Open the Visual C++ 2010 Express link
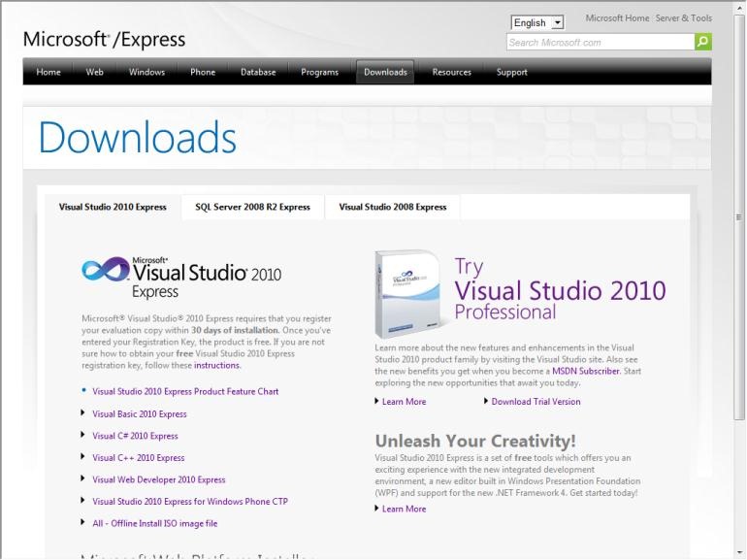Viewport: 747px width, 560px height. pyautogui.click(x=138, y=457)
